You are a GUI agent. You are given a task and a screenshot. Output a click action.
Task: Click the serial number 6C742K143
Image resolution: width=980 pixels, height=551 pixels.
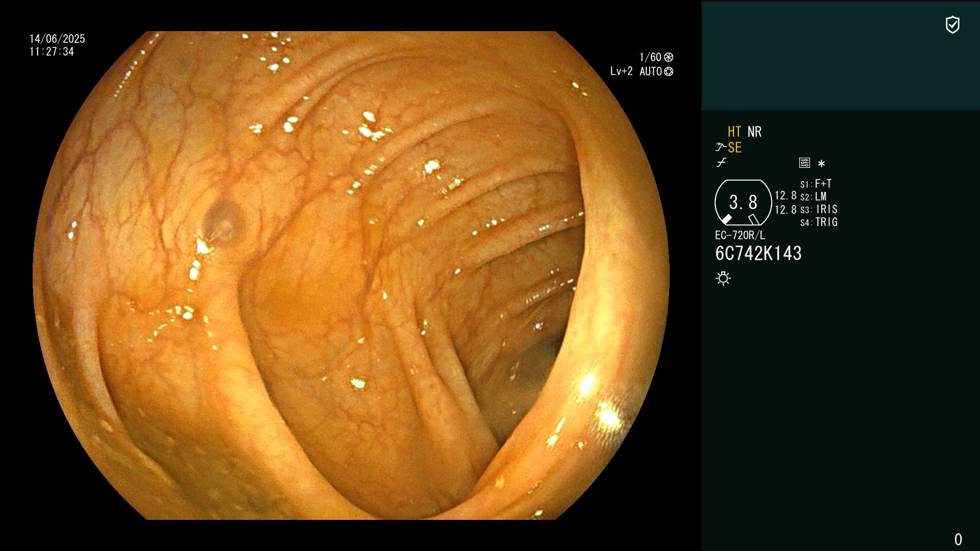point(758,254)
